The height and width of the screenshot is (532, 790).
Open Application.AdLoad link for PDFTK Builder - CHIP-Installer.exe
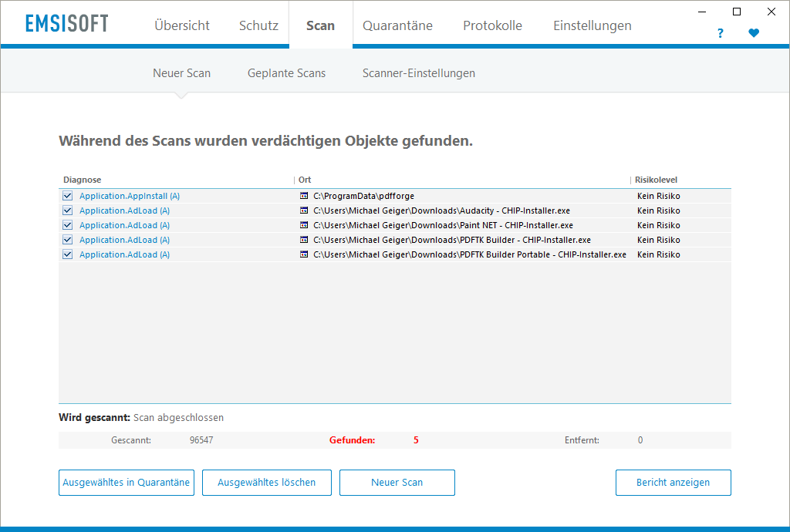[124, 240]
